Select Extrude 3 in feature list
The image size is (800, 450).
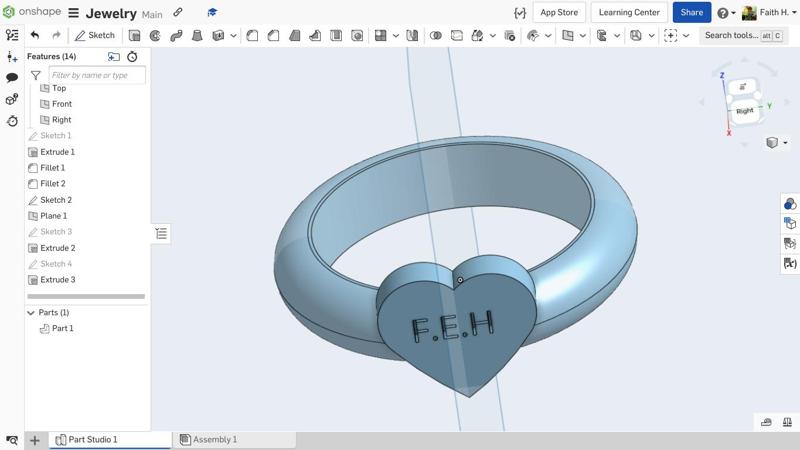coord(58,280)
